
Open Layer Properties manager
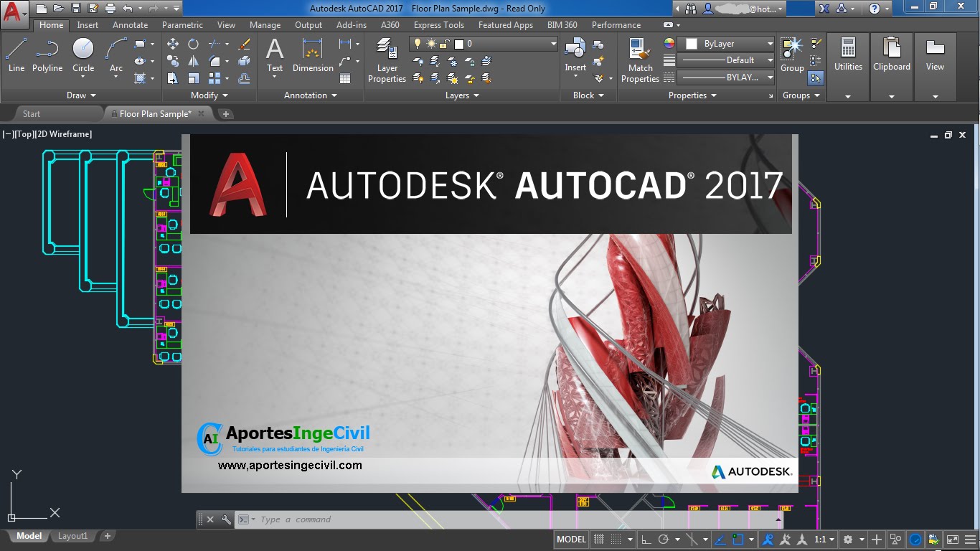pyautogui.click(x=387, y=60)
